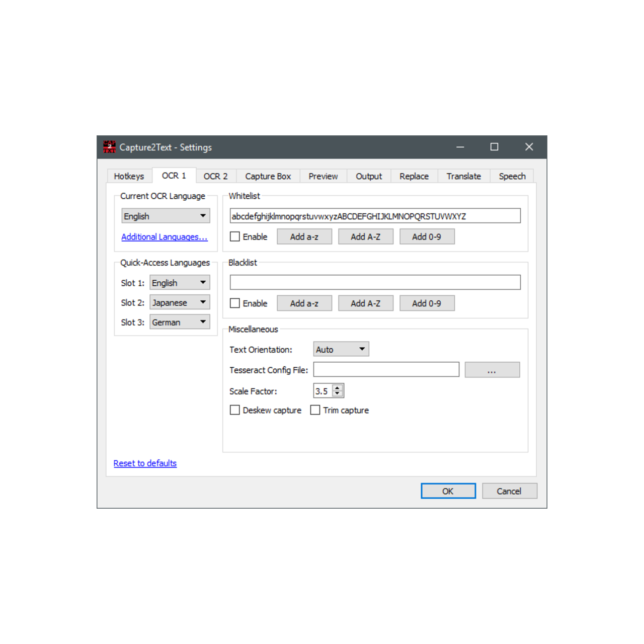Screen dimensions: 644x644
Task: Click the Additional Languages link
Action: 164,237
